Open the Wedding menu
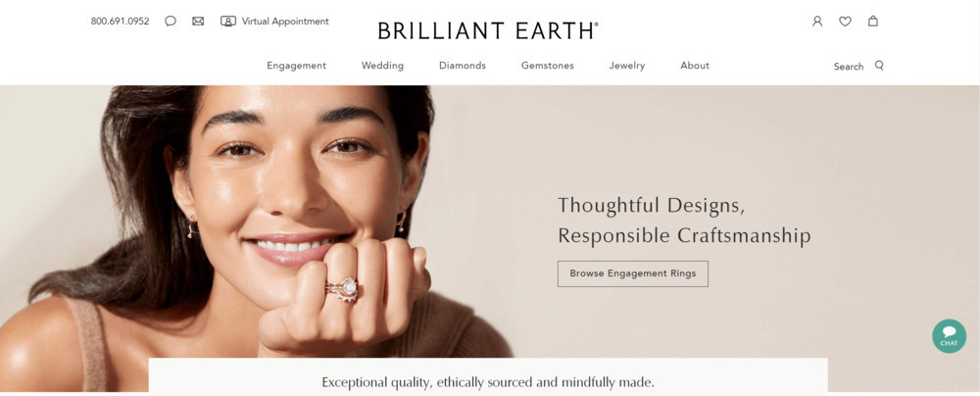 (x=382, y=66)
